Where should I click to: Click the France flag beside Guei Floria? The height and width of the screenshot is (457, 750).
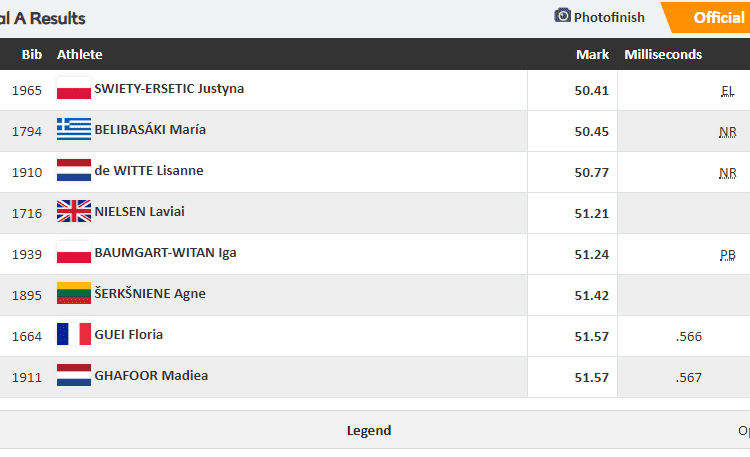(x=74, y=335)
